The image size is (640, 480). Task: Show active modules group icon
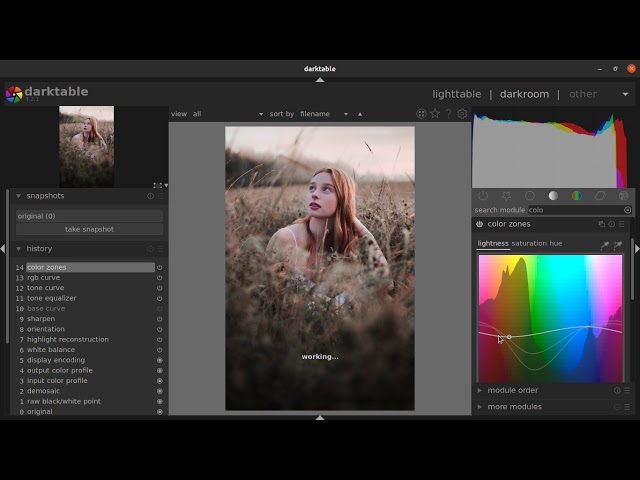[483, 196]
